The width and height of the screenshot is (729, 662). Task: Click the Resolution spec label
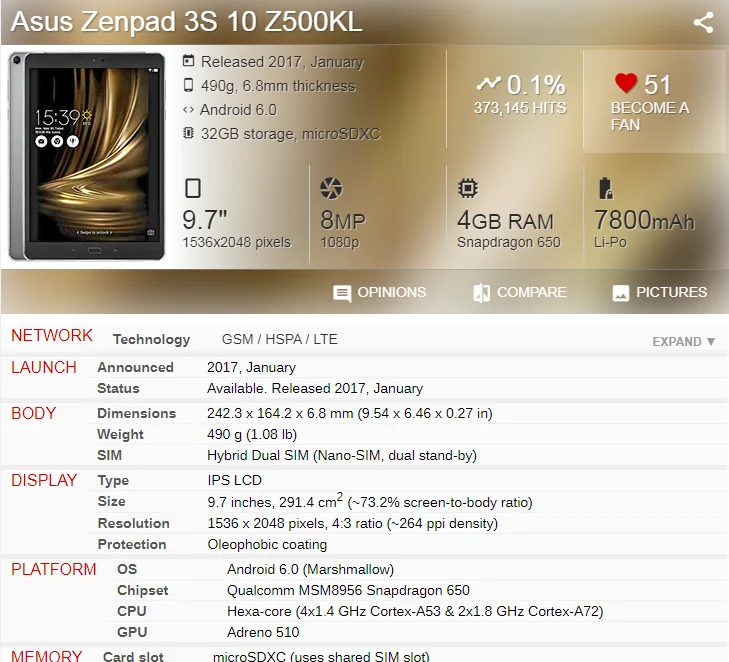(133, 523)
